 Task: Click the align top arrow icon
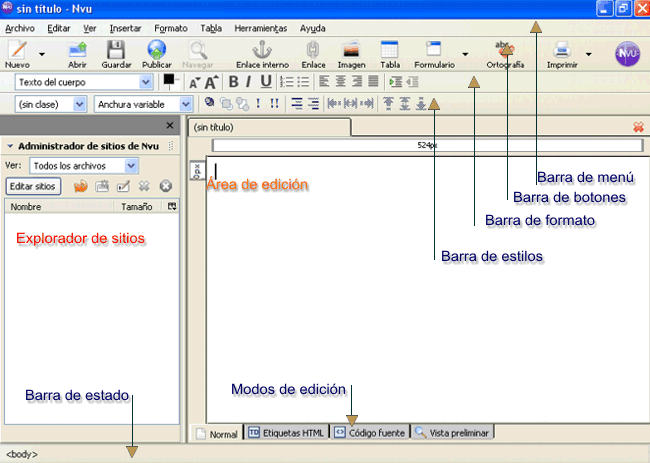pos(388,103)
